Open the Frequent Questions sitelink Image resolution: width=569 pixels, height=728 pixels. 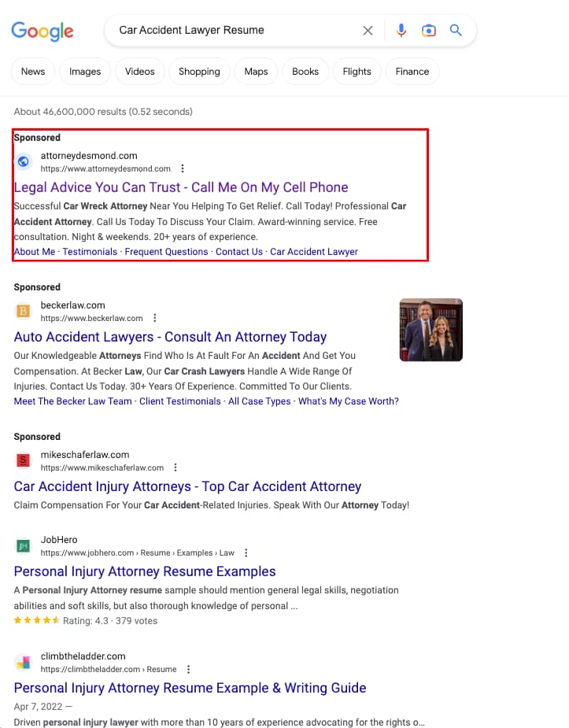[166, 252]
